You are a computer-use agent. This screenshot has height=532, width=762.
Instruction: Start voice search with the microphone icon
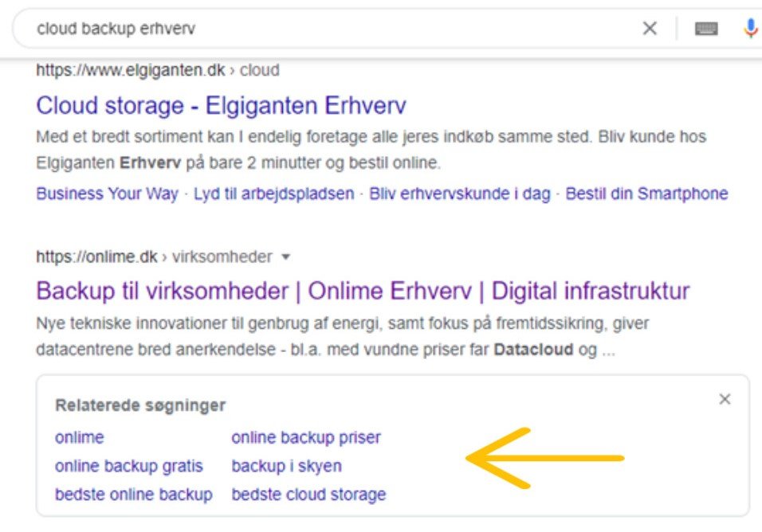[750, 29]
